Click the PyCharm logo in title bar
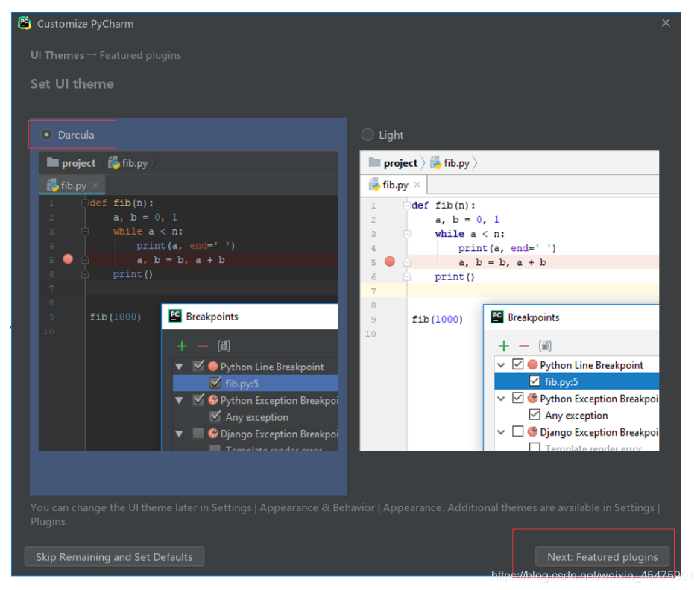This screenshot has height=590, width=700. click(x=25, y=23)
